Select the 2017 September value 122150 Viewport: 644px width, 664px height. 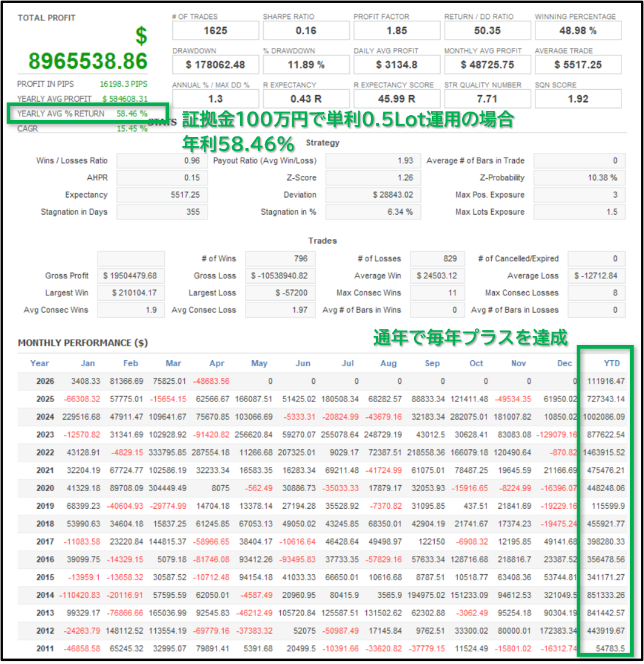pyautogui.click(x=431, y=542)
